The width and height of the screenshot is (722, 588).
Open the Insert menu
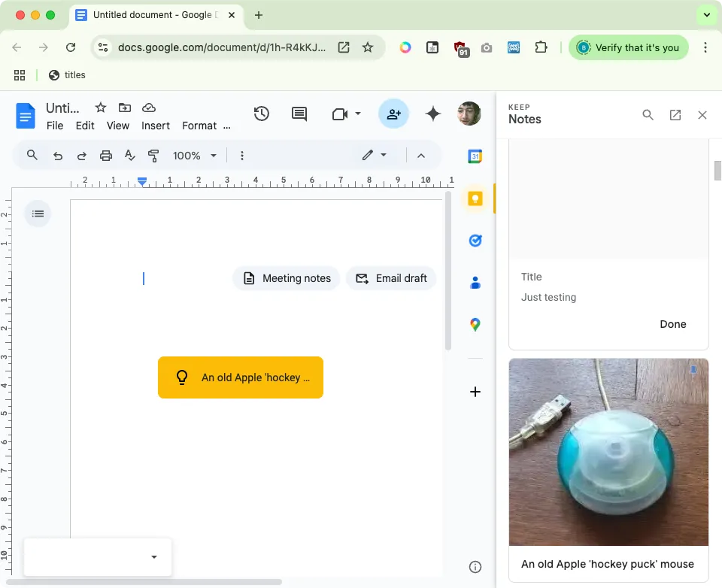click(x=156, y=126)
